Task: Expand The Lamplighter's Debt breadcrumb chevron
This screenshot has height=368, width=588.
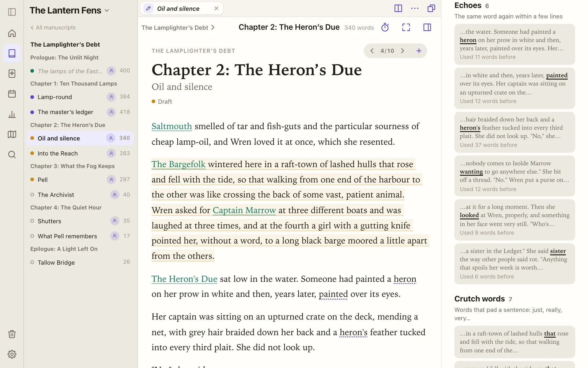Action: point(213,28)
